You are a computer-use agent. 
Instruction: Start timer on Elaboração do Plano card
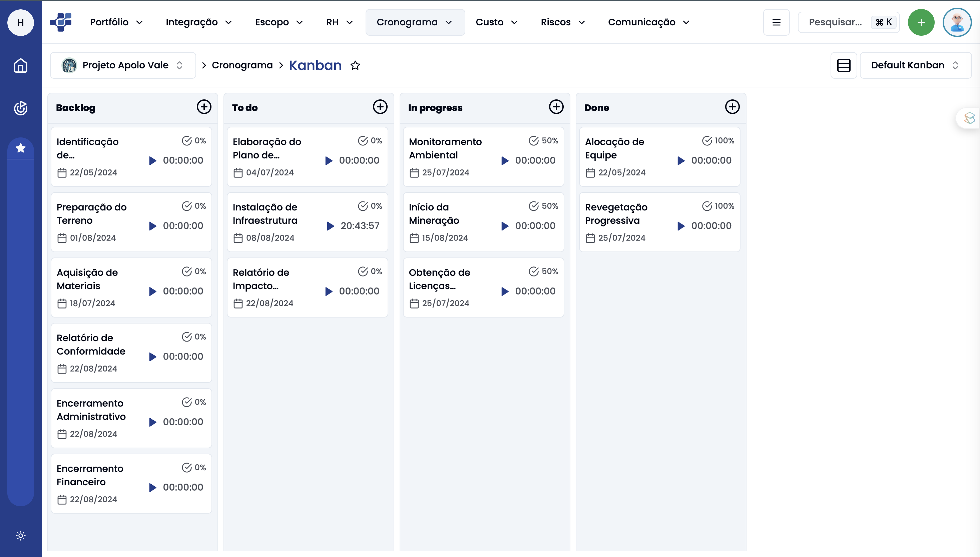pyautogui.click(x=329, y=160)
